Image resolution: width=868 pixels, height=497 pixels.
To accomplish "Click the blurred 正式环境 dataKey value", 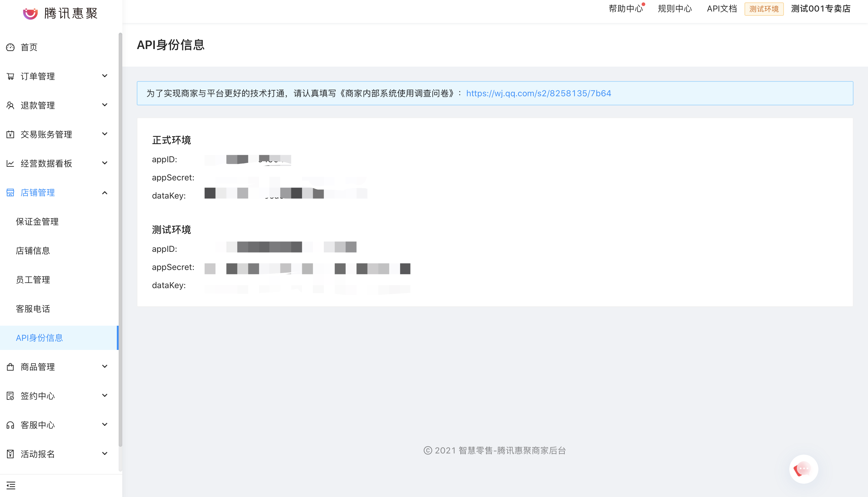I will (286, 193).
